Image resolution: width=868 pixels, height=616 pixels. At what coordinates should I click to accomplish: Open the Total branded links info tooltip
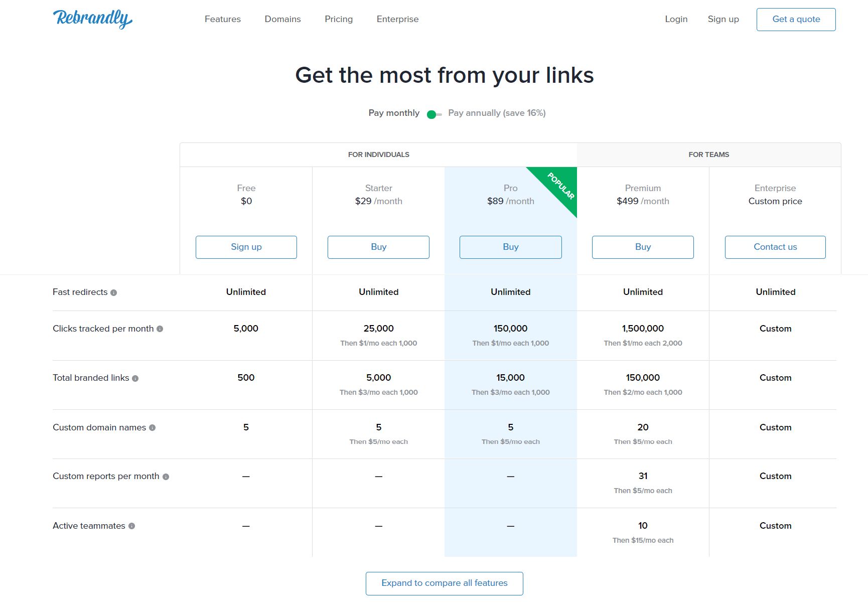135,378
